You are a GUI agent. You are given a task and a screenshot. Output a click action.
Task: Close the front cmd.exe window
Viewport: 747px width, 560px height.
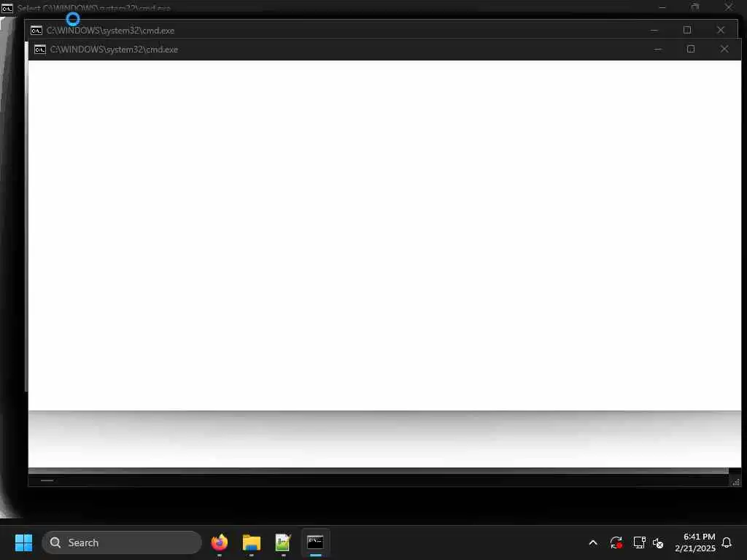[724, 49]
